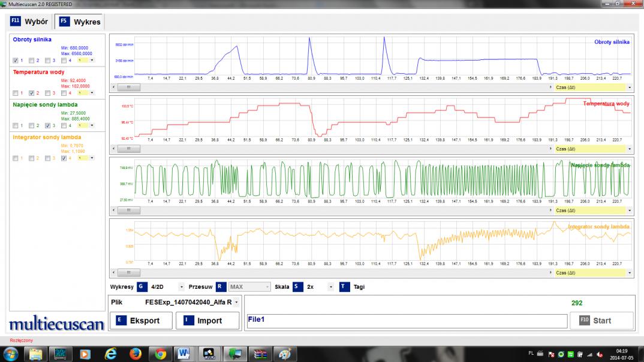Open the Windows Start menu
Viewport: 644px width, 362px height.
(10, 354)
